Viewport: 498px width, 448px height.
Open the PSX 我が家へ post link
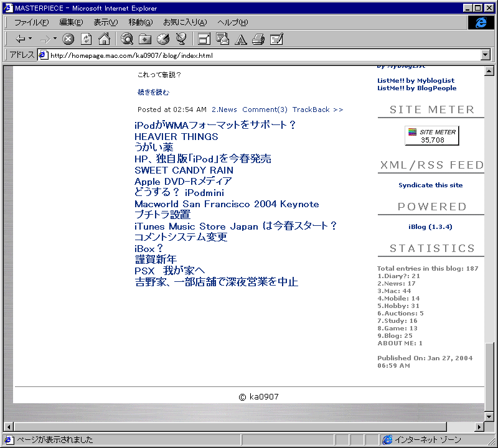click(x=169, y=271)
